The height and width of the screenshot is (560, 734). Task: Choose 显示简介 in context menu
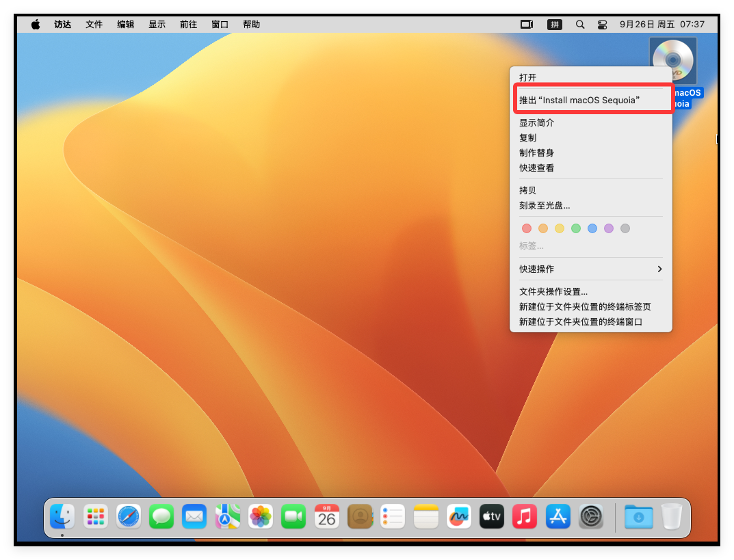(x=591, y=122)
